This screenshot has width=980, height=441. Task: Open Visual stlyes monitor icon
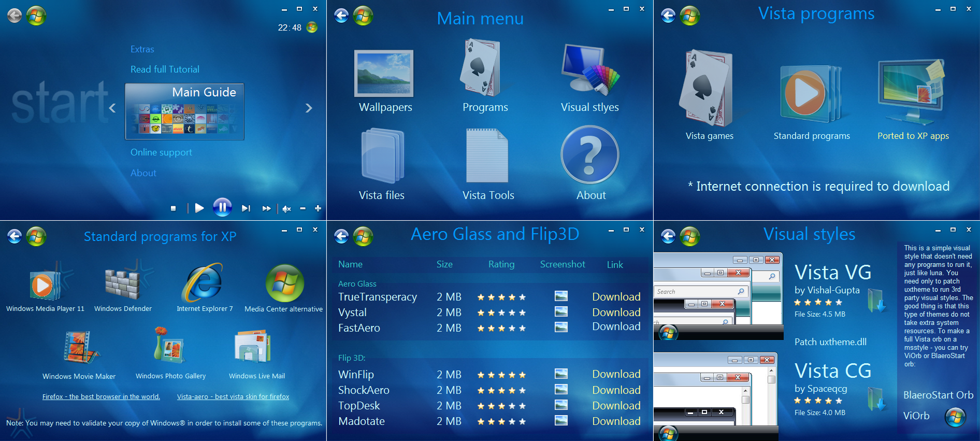[590, 69]
